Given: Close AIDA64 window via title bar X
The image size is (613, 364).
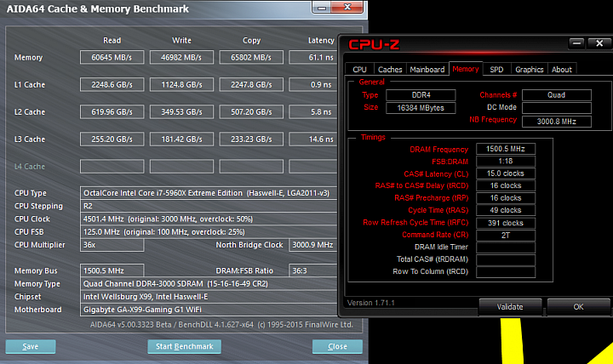Looking at the screenshot, I should [347, 7].
